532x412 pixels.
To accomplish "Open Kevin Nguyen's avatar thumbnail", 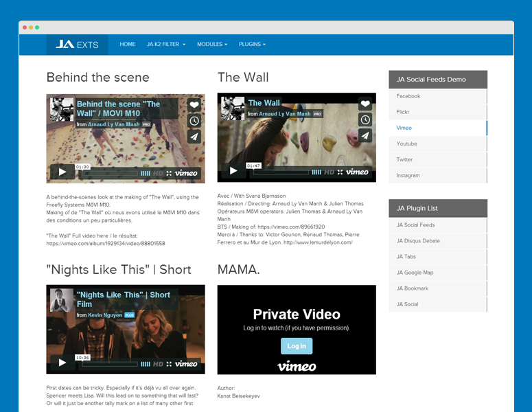I will (x=62, y=300).
